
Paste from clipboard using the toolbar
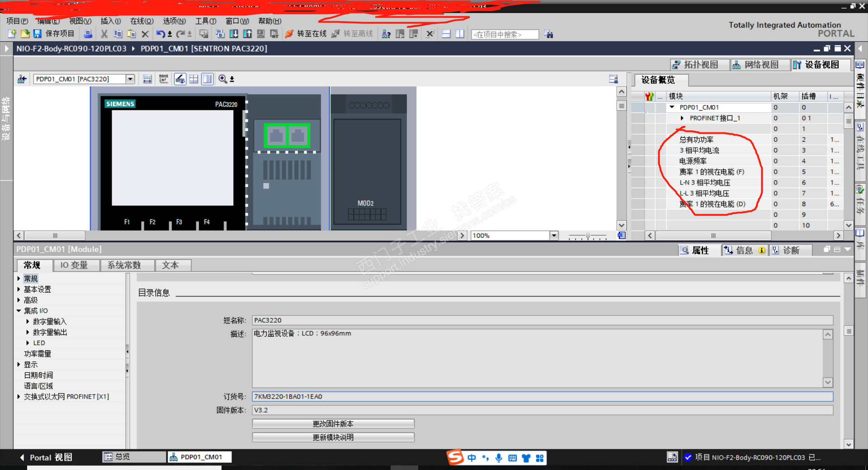pyautogui.click(x=132, y=34)
